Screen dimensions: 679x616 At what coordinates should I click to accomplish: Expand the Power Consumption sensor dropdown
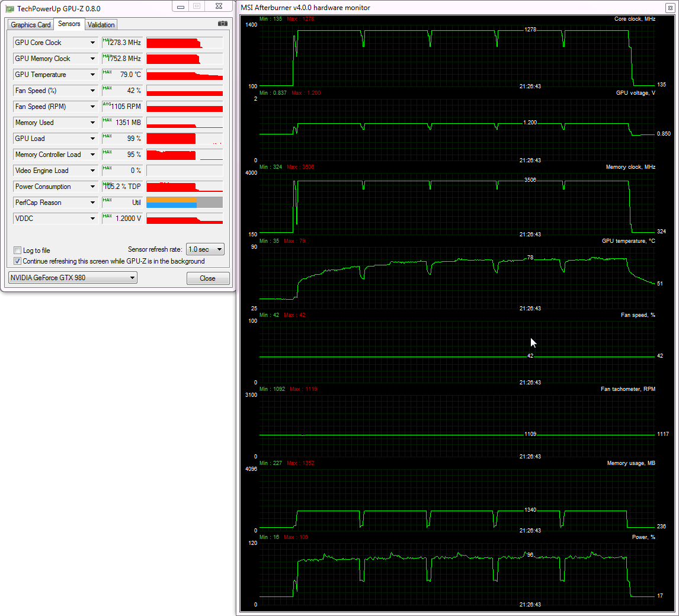tap(92, 187)
